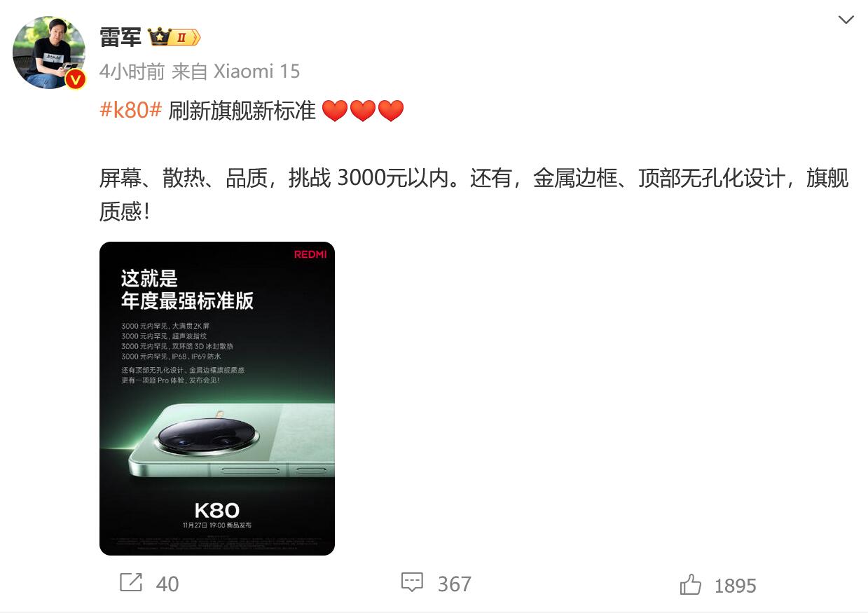
Task: Click the Xiaomi 15 source link
Action: pos(256,71)
